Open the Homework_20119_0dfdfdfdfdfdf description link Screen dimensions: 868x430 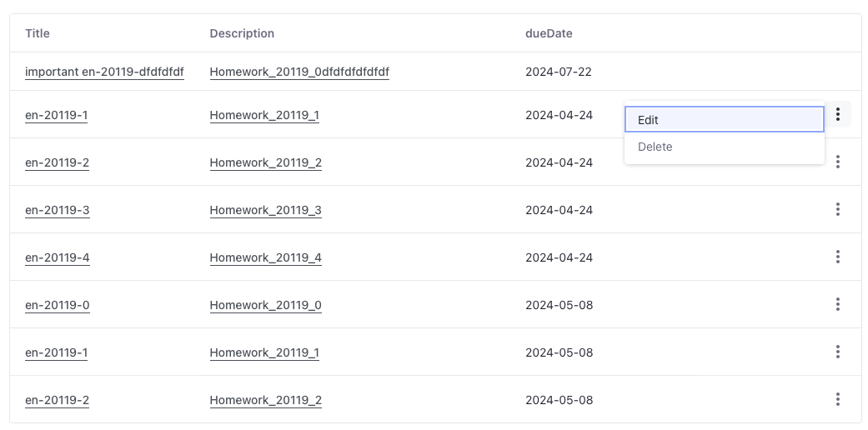(x=299, y=72)
